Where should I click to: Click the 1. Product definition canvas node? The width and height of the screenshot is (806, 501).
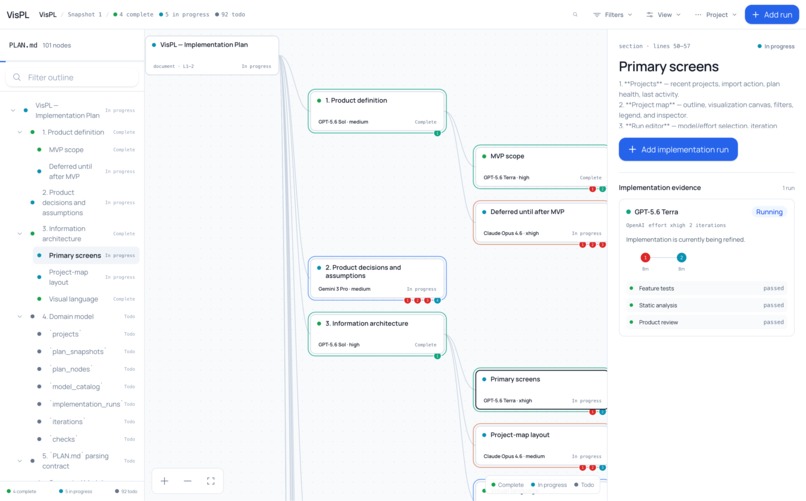point(377,111)
